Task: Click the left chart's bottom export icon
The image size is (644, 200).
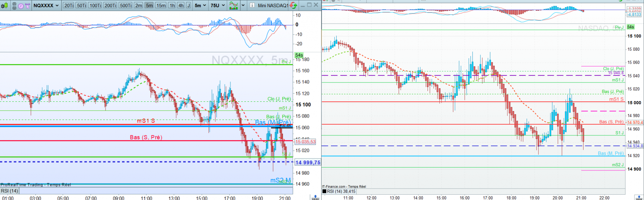Action: [x=315, y=197]
